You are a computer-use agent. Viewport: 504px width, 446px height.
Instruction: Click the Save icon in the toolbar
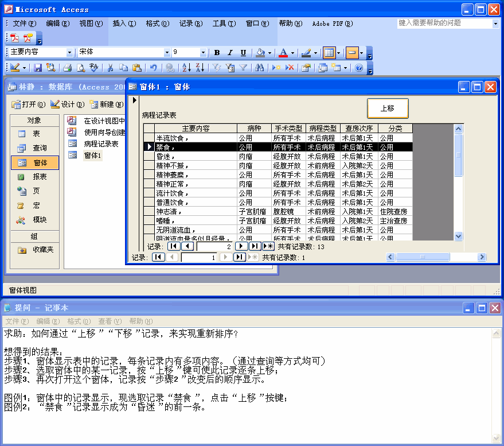coord(38,68)
